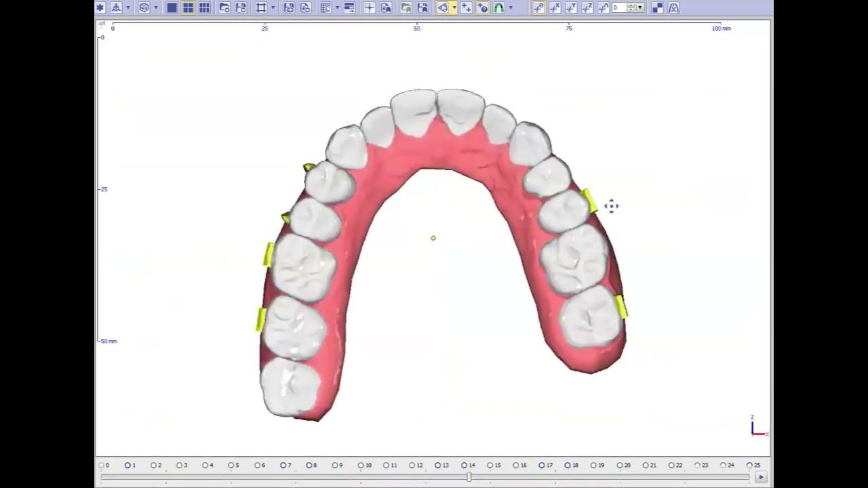The image size is (868, 488).
Task: Click the crosshair plus icon in toolbar
Action: pos(370,8)
